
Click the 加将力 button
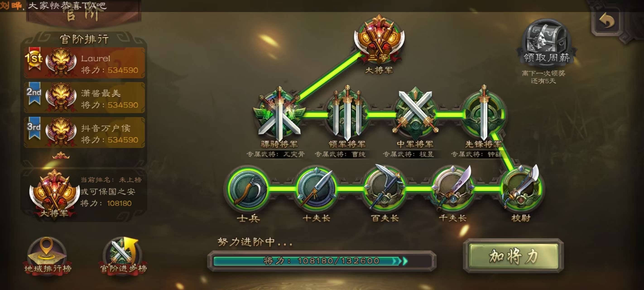tap(514, 256)
